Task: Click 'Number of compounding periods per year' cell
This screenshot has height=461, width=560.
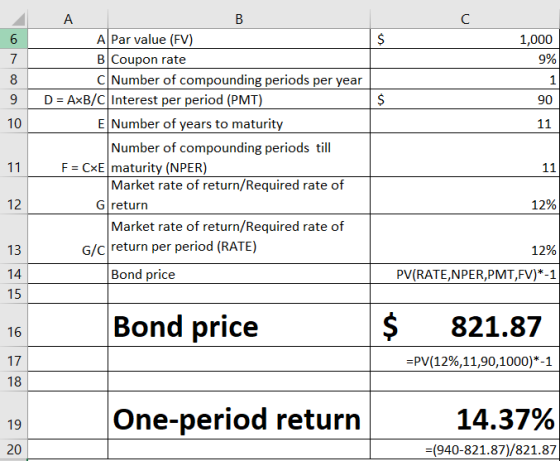Action: 239,79
